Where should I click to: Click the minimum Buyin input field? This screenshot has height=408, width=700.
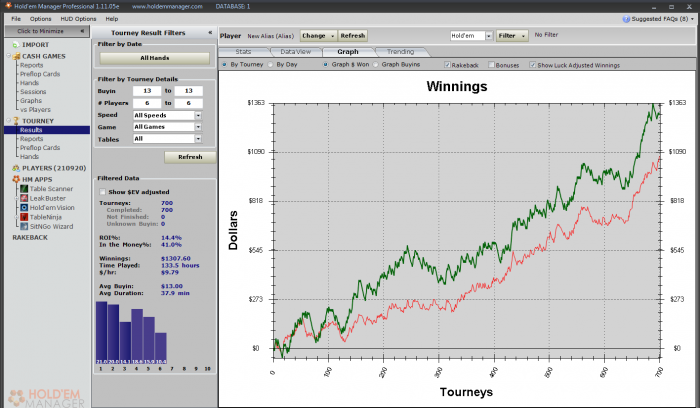147,91
